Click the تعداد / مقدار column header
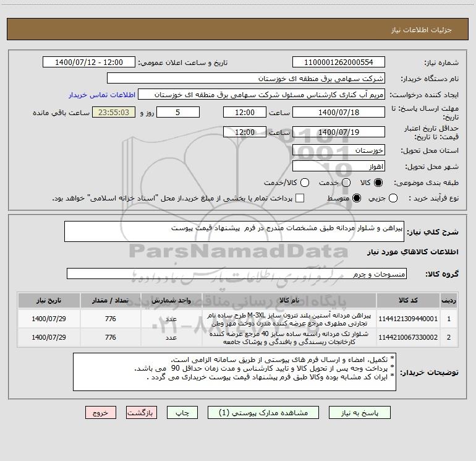The height and width of the screenshot is (461, 476). (111, 300)
